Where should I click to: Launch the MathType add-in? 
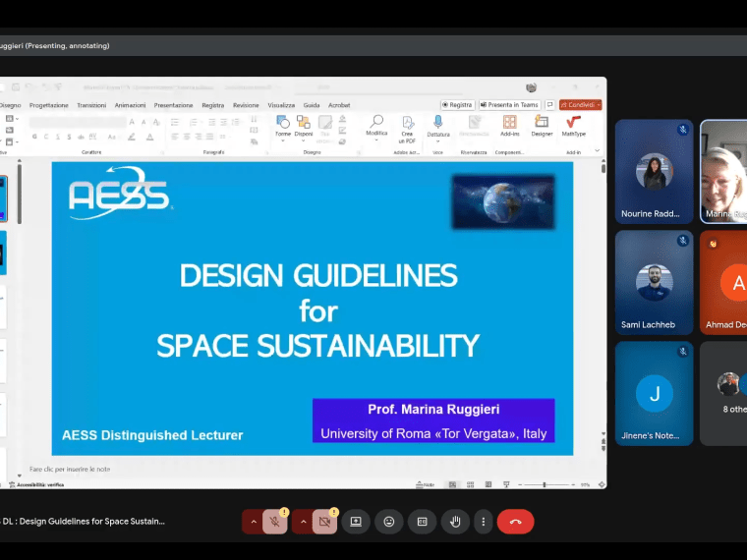[x=574, y=126]
